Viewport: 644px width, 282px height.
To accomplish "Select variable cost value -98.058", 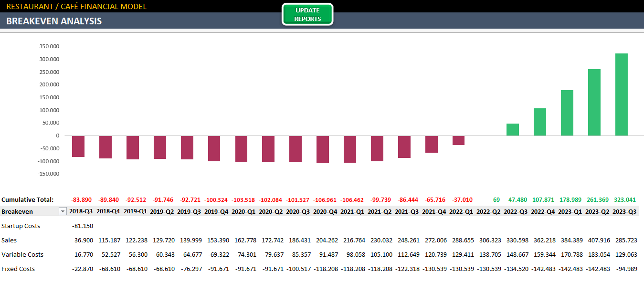I will pos(354,254).
